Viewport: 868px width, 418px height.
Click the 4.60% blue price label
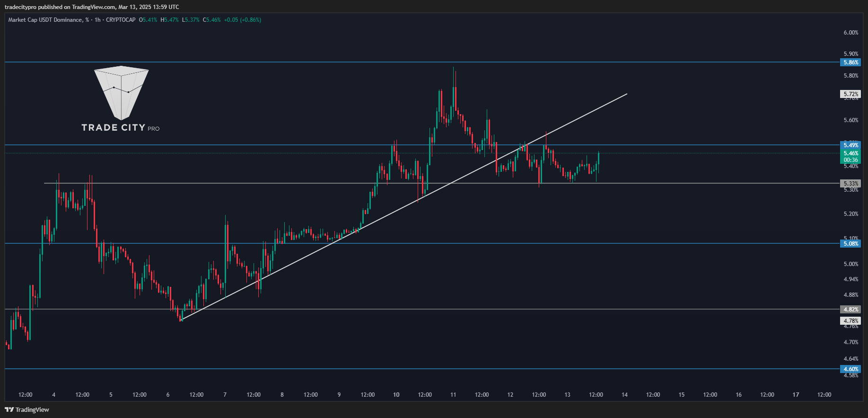pos(850,369)
